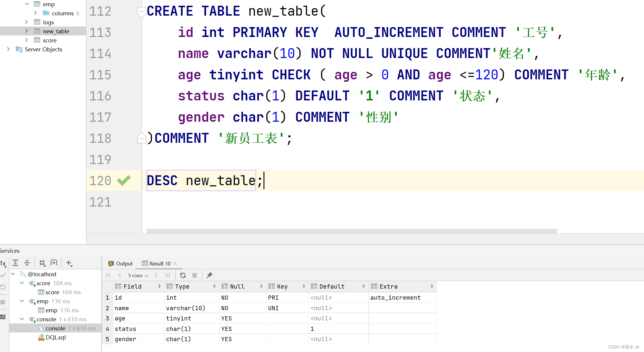Sort by the Field column header
644x352 pixels.
click(x=139, y=286)
